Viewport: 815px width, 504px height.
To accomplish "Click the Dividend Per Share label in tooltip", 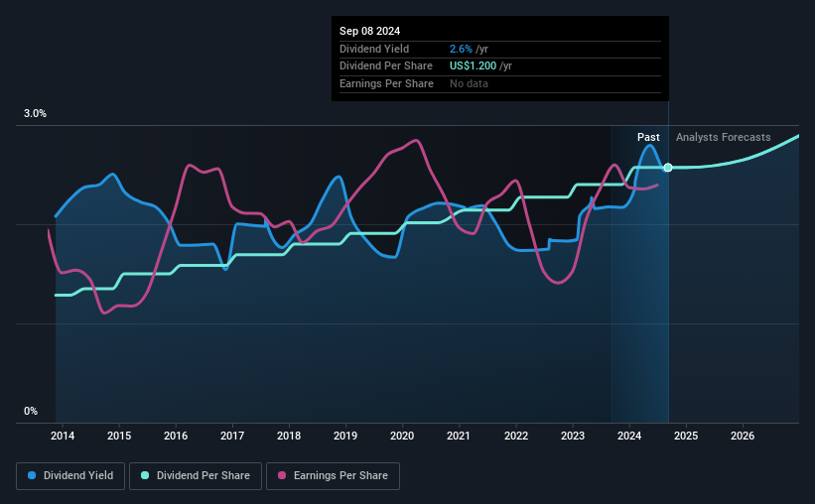I will (x=386, y=66).
